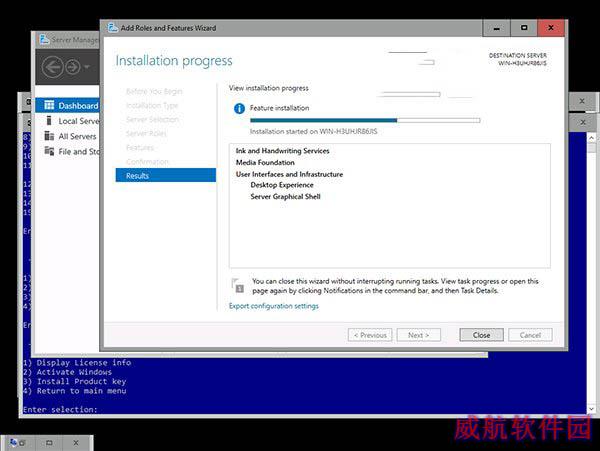Click the blue Feature installation info icon

pos(239,109)
